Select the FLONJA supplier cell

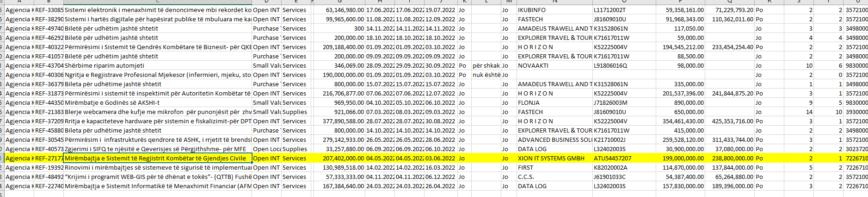pos(529,103)
